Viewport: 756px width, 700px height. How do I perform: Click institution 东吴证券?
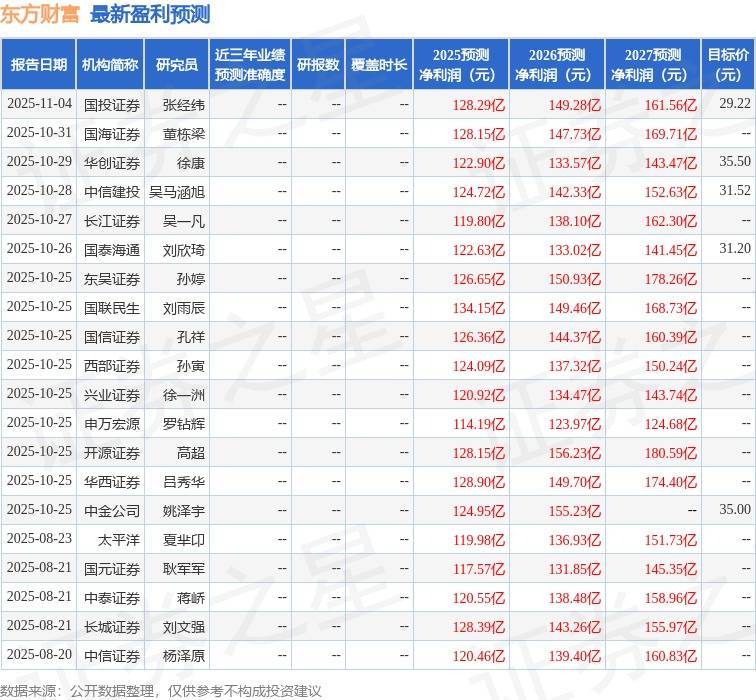point(112,279)
